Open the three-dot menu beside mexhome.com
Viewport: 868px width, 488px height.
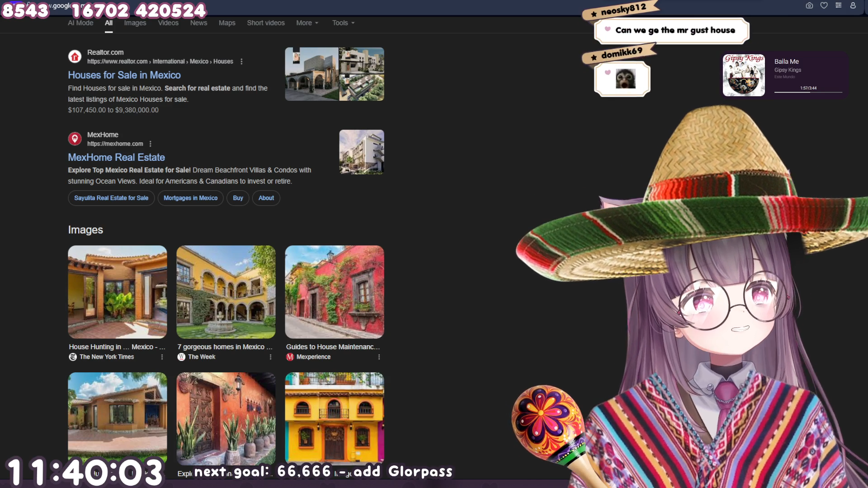(x=151, y=144)
